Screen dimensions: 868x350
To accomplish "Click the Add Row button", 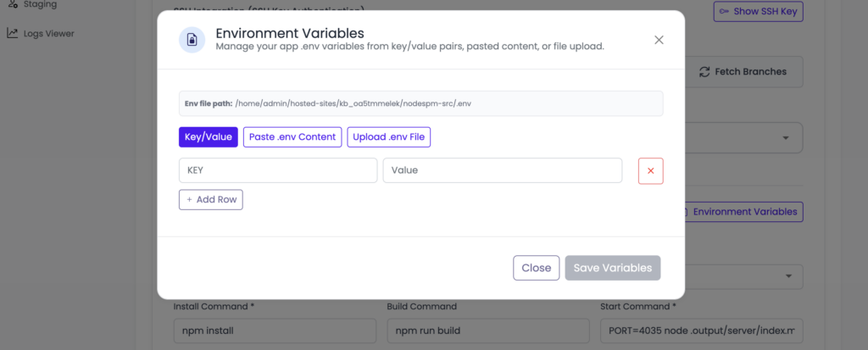I will coord(211,200).
